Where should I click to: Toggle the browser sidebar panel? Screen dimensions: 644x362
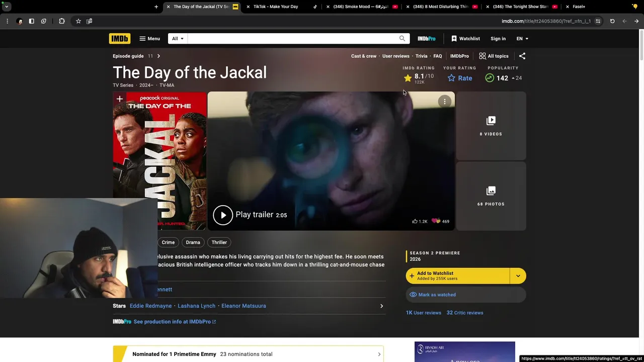pyautogui.click(x=31, y=21)
